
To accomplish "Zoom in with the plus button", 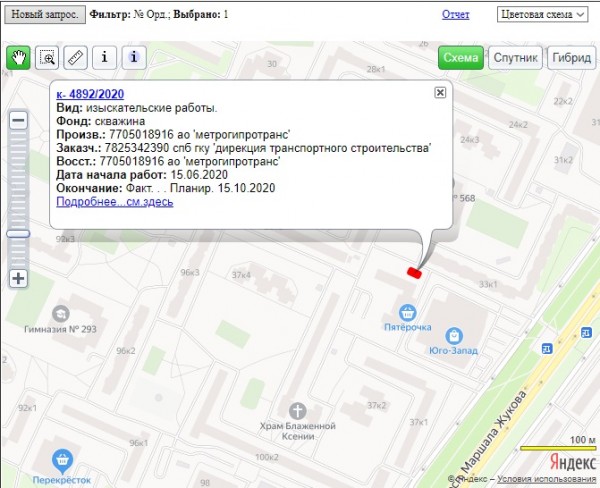I will point(18,278).
